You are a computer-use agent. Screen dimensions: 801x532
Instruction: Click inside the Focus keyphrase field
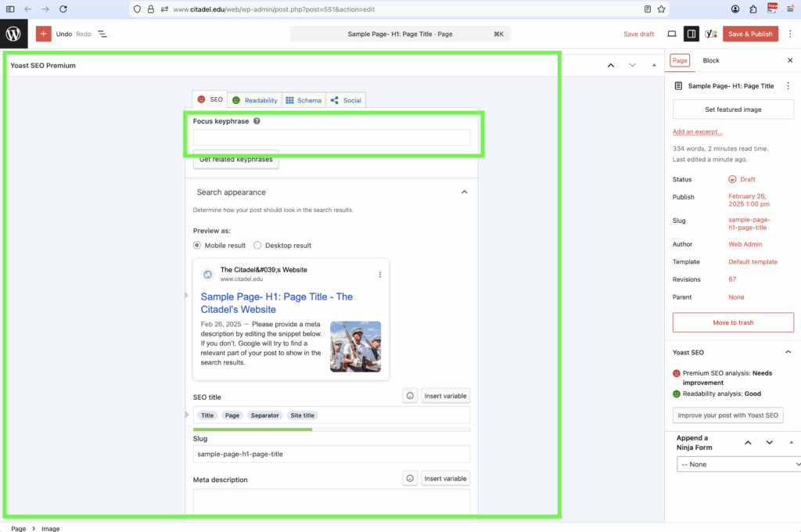pos(332,136)
